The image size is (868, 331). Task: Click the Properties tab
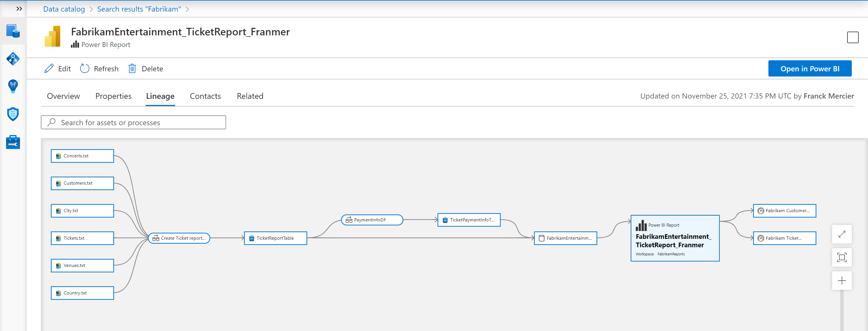113,96
